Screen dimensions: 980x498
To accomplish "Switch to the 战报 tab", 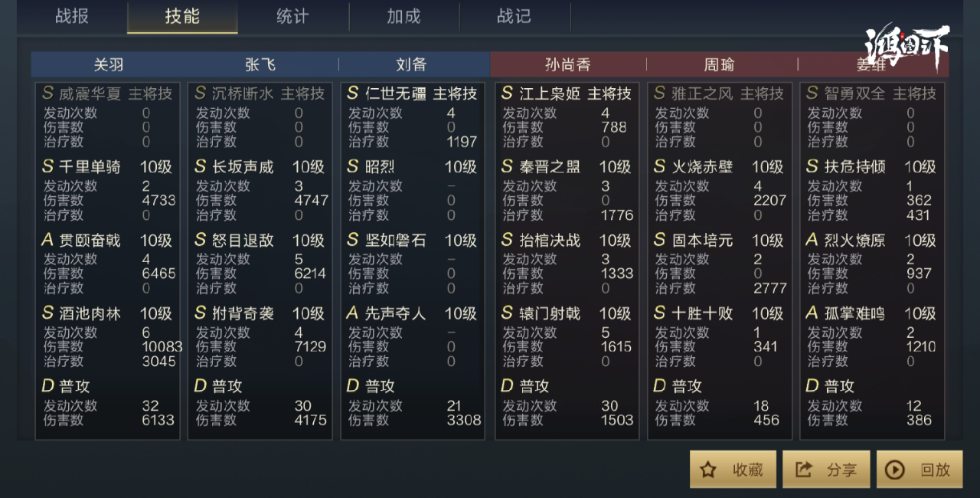I will [72, 16].
